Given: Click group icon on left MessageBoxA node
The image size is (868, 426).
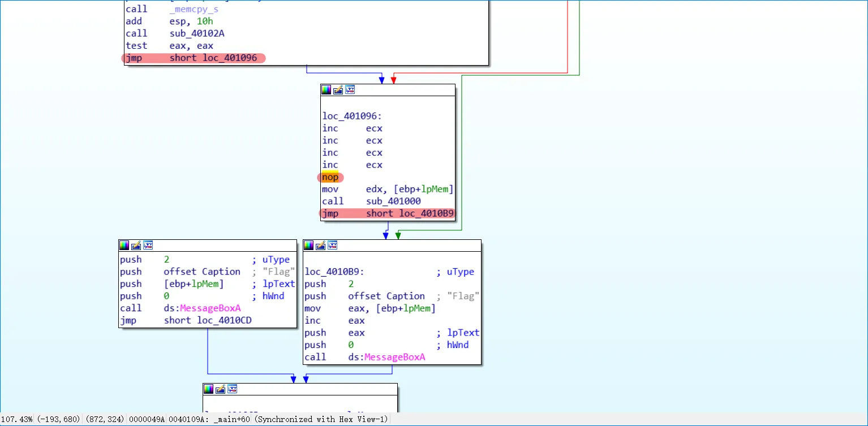Looking at the screenshot, I should (148, 245).
